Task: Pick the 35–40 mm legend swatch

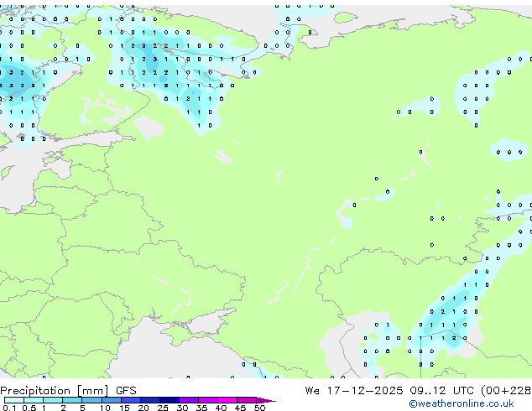Action: coord(207,400)
